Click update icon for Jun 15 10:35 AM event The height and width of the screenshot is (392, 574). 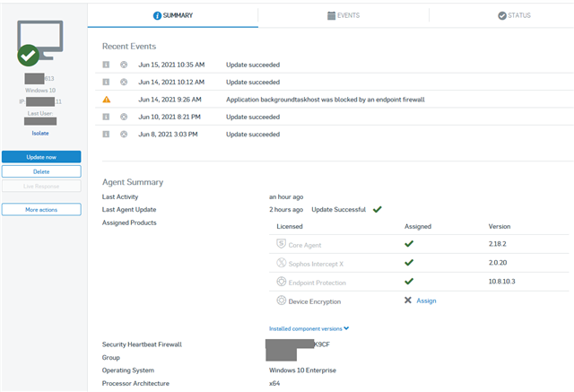124,65
